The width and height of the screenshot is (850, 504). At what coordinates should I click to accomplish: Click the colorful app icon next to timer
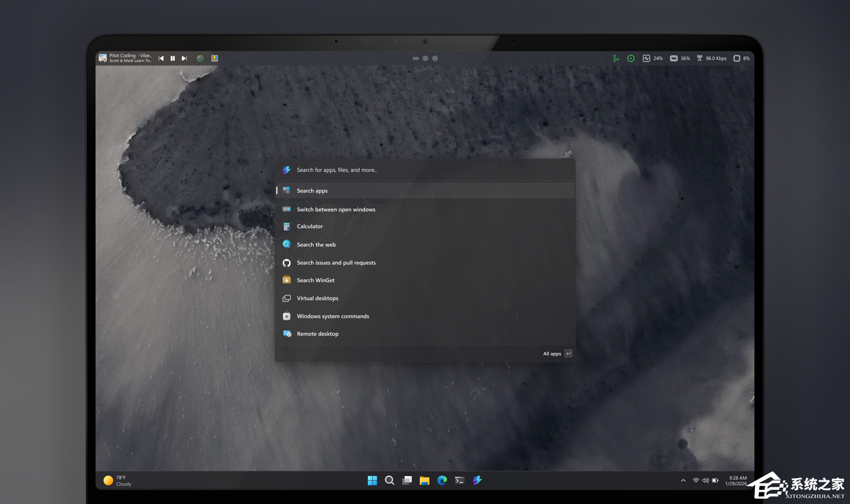pos(215,58)
